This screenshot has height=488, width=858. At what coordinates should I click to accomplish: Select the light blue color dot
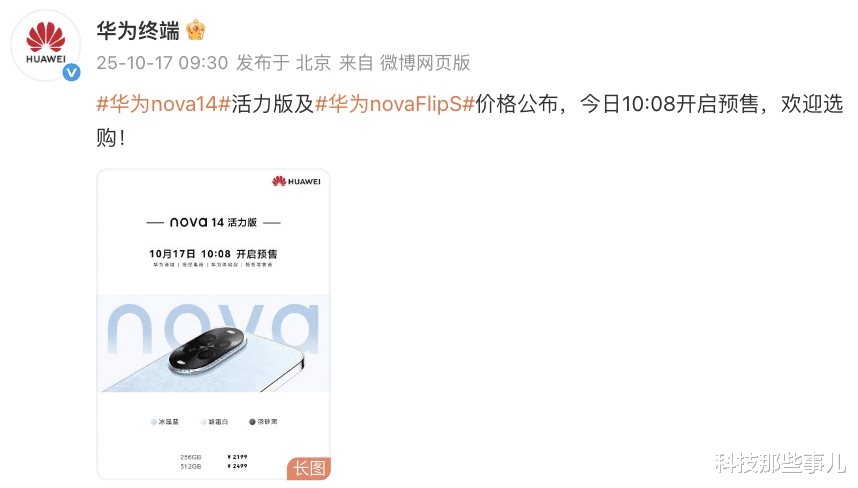tap(153, 422)
